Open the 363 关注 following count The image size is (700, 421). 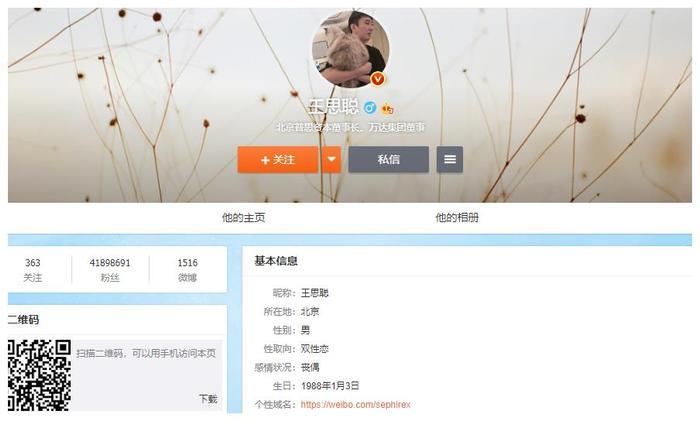point(33,270)
